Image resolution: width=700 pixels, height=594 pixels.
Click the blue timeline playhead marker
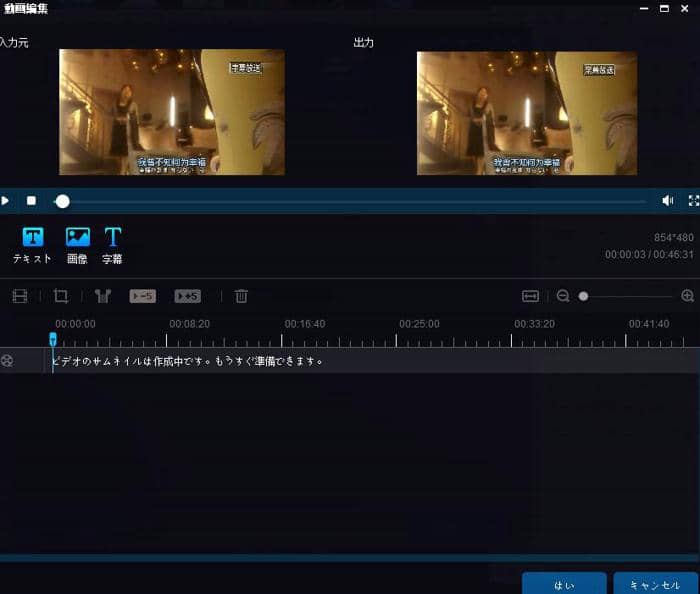point(53,339)
